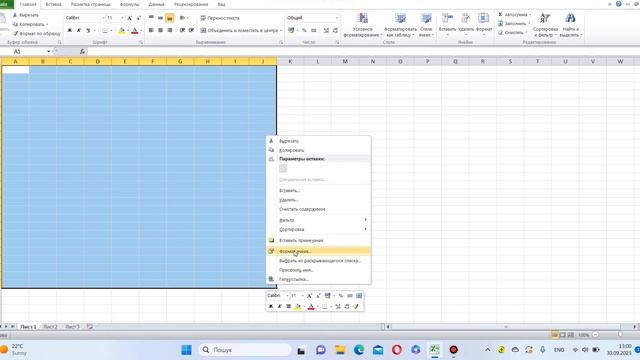Open the Данные ribbon tab
The image size is (640, 360).
click(x=156, y=4)
